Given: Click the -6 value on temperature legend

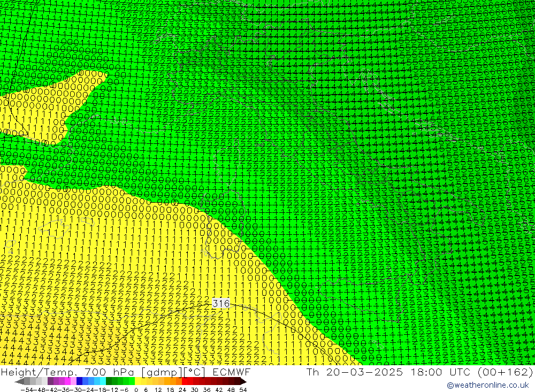Looking at the screenshot, I should (124, 390).
